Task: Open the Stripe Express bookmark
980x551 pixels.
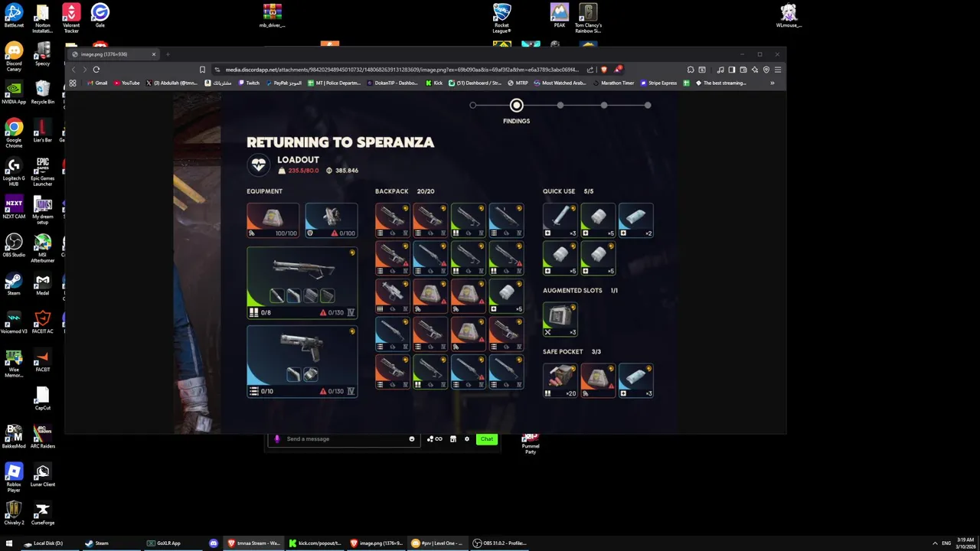Action: coord(659,83)
